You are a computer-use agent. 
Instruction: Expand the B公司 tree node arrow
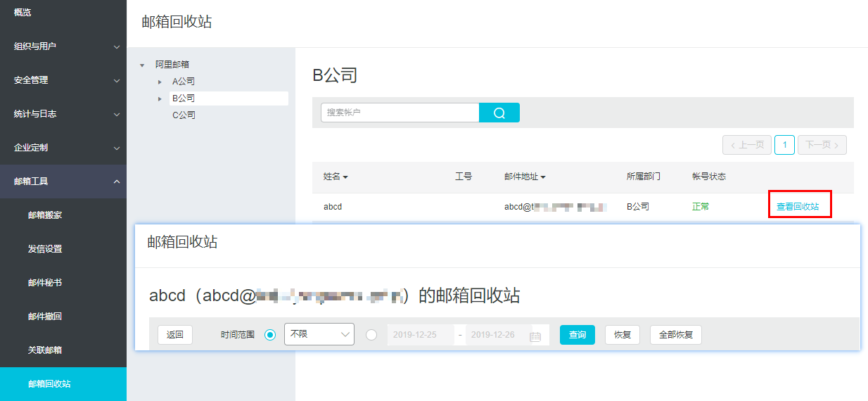pos(160,98)
